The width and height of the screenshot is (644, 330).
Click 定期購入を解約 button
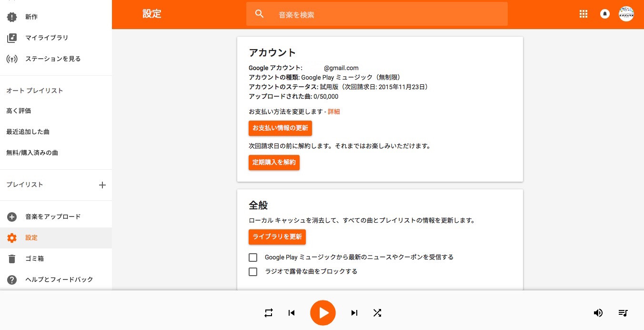(274, 163)
